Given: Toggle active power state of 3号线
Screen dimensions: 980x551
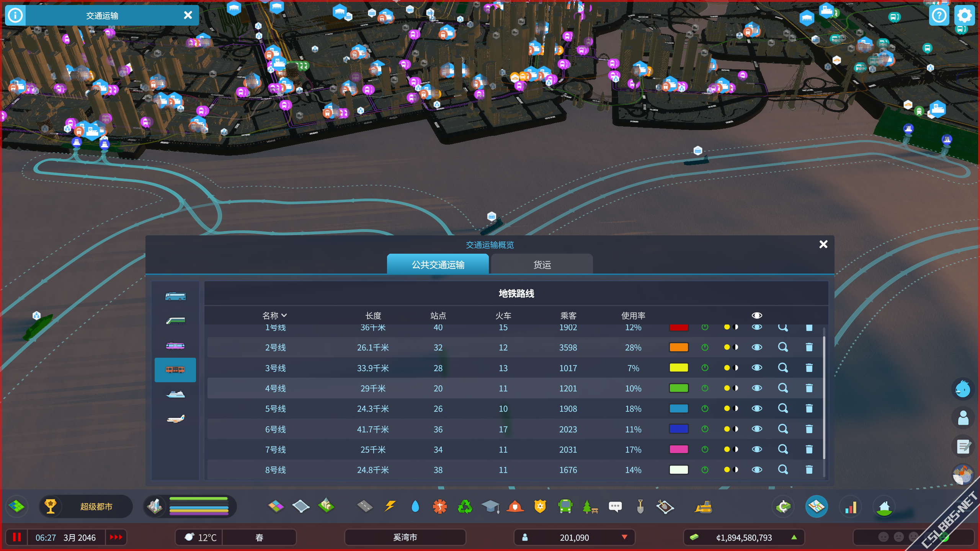Looking at the screenshot, I should click(x=705, y=368).
